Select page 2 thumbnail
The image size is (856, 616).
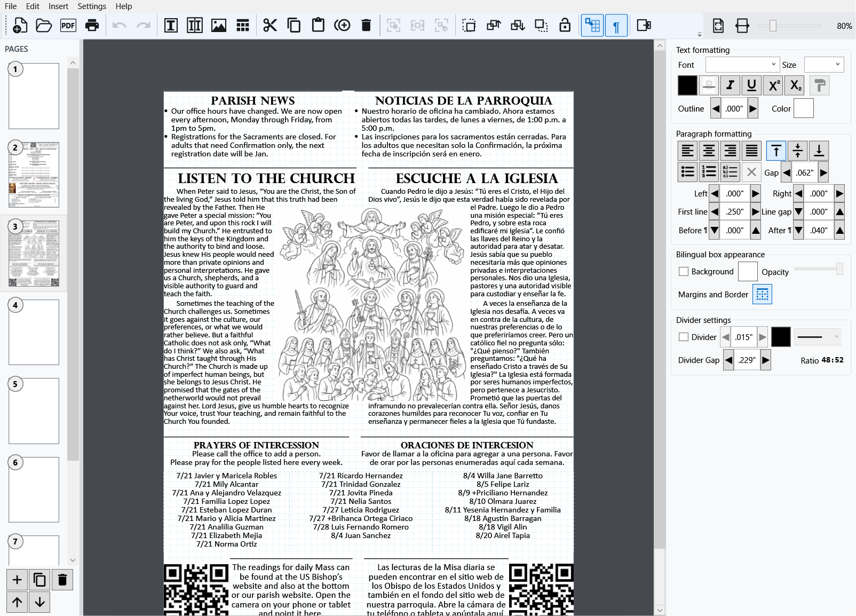(x=34, y=174)
